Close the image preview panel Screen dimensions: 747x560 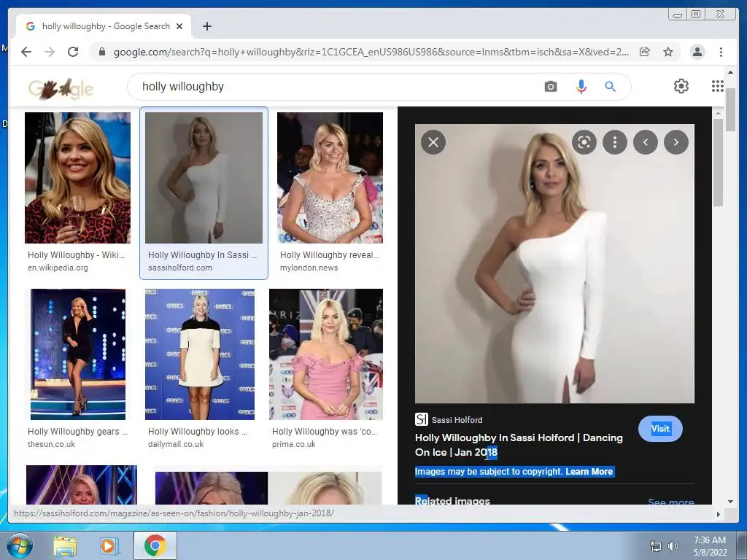(x=433, y=142)
